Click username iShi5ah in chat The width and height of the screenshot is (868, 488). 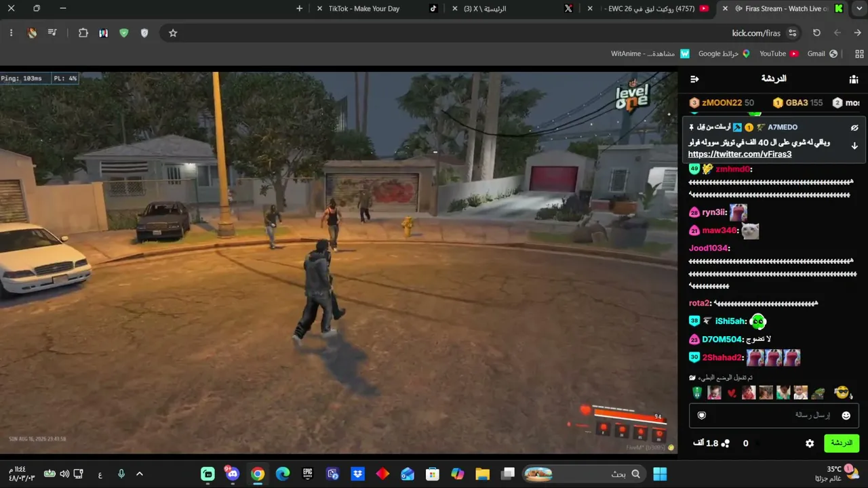click(730, 321)
